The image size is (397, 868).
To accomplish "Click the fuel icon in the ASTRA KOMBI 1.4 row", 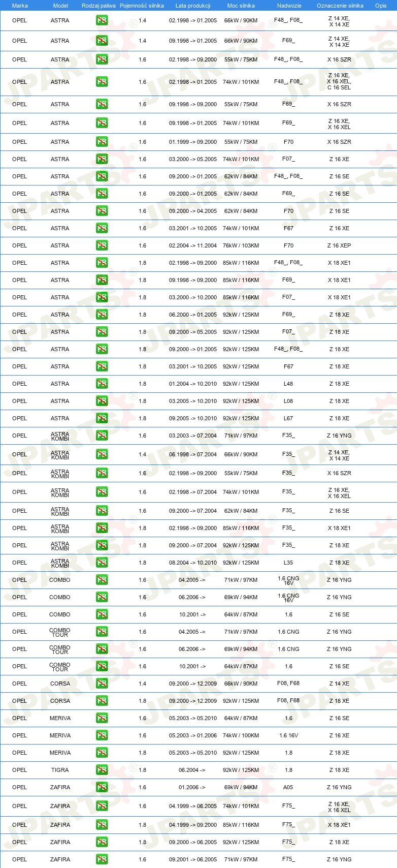I will 102,454.
